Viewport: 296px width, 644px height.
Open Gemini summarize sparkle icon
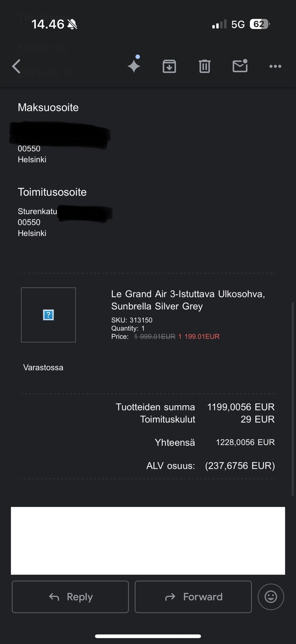tap(134, 66)
